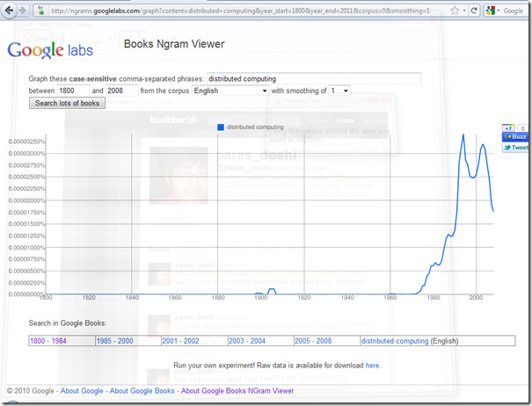Select the 1960 x-axis label
This screenshot has height=406, width=532.
(390, 297)
